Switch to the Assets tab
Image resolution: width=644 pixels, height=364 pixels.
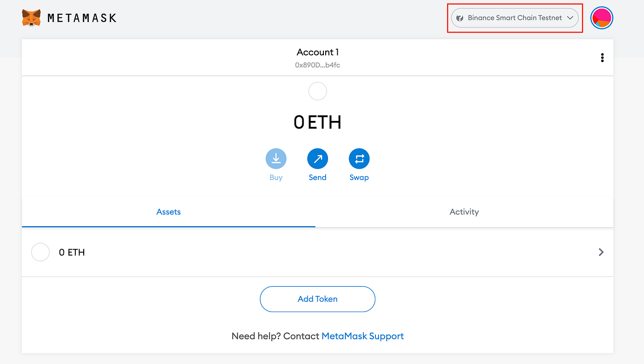(169, 212)
